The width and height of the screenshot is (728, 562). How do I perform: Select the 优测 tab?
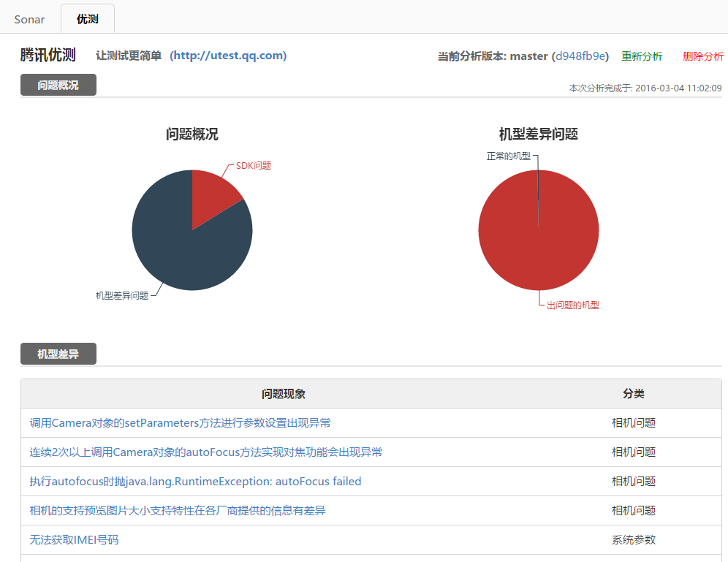[87, 19]
